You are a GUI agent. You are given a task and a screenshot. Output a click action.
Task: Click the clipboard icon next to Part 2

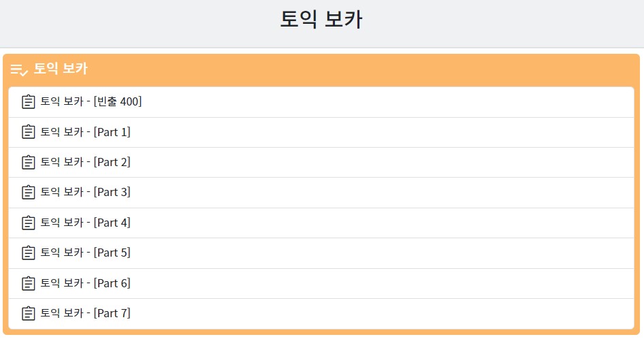coord(29,162)
